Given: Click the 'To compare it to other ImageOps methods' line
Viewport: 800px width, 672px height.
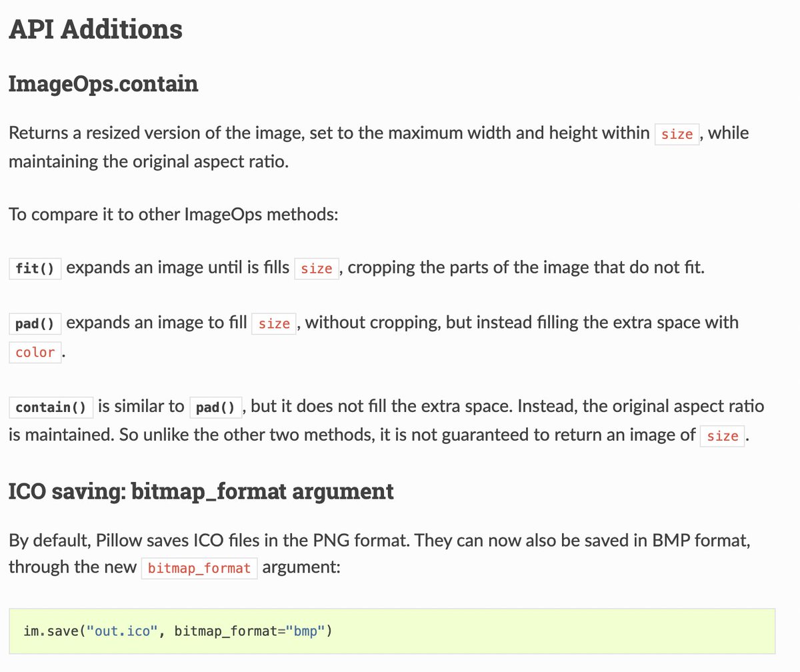Looking at the screenshot, I should click(174, 216).
